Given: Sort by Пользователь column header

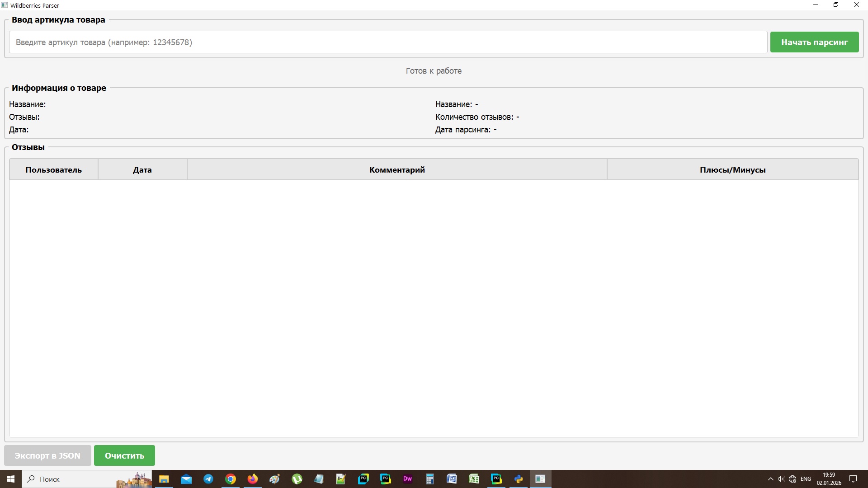Looking at the screenshot, I should (53, 170).
